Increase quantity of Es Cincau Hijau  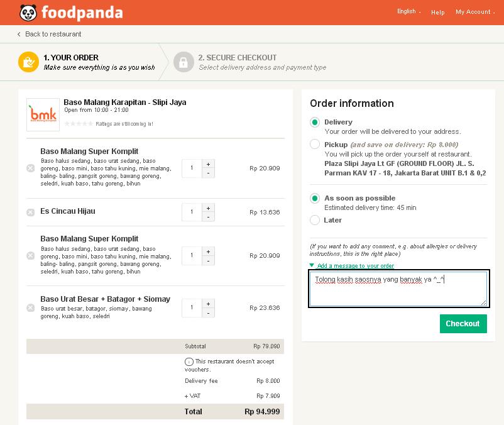(x=208, y=207)
